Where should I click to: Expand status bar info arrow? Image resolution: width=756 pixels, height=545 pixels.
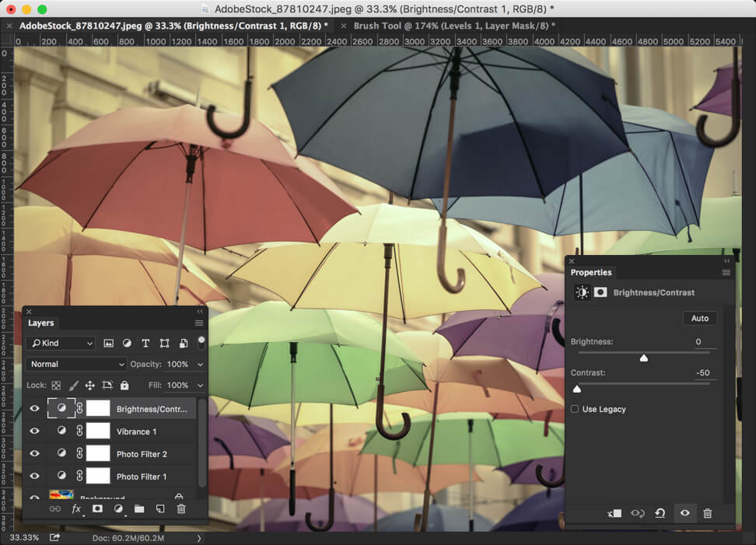(199, 538)
